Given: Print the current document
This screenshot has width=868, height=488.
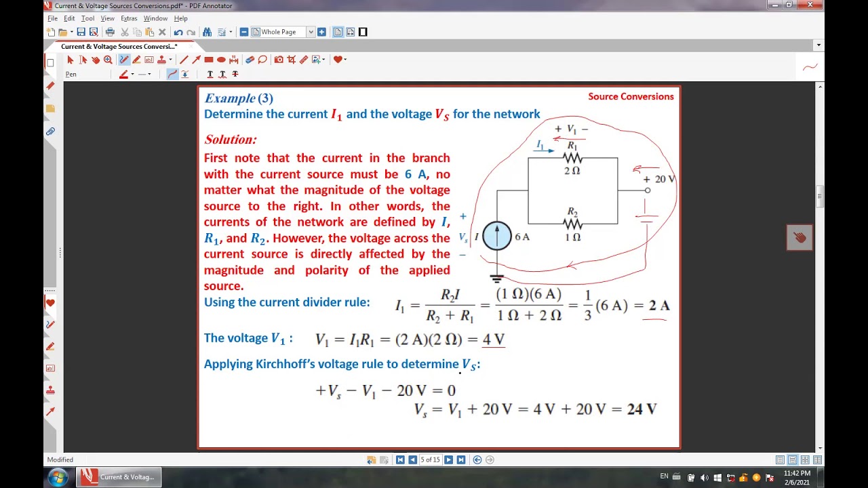Looking at the screenshot, I should point(110,32).
